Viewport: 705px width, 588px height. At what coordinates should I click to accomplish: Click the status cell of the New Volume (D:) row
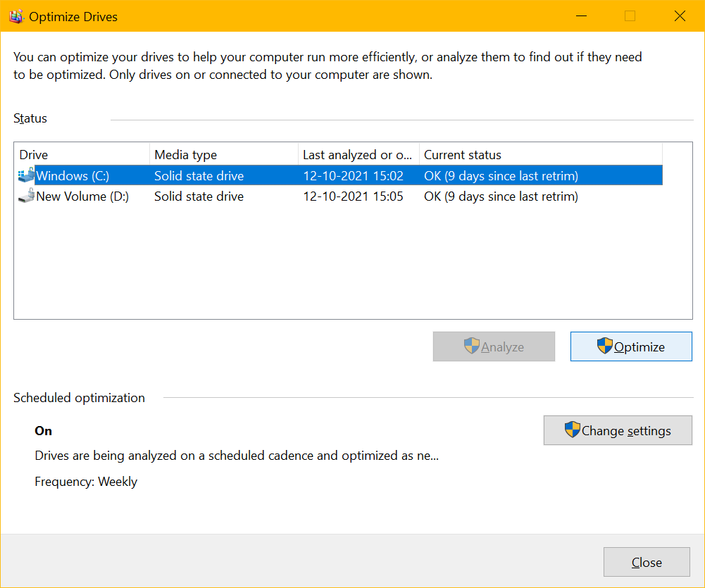(501, 196)
